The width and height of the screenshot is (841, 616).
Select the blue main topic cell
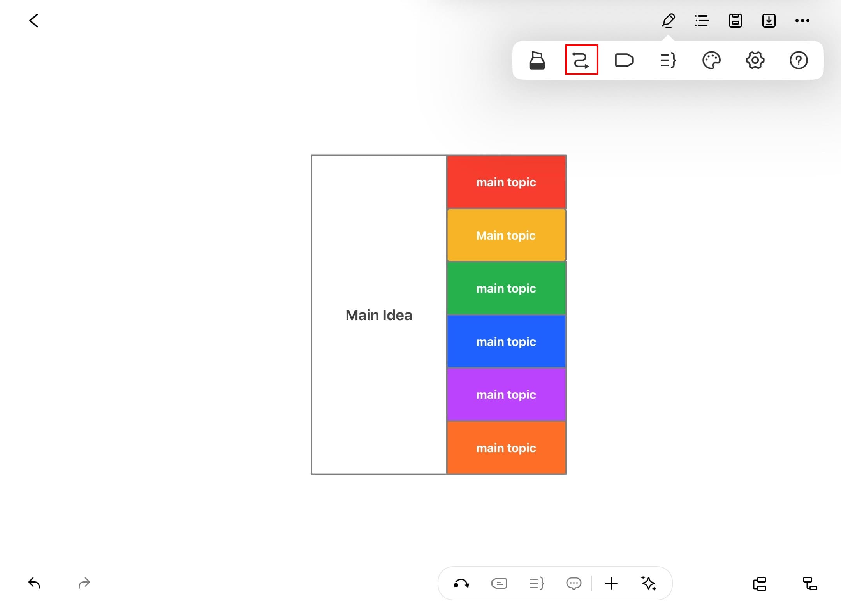click(506, 341)
